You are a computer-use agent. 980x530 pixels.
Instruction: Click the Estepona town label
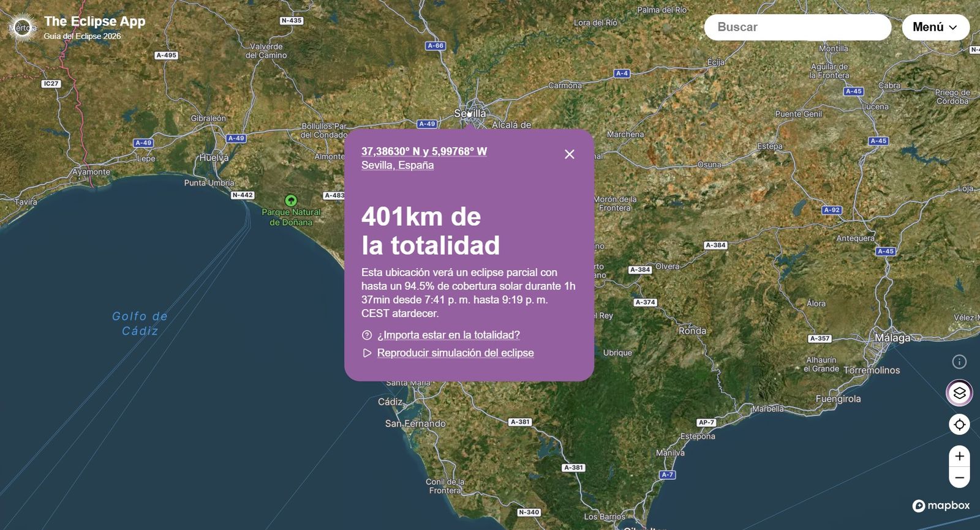(698, 436)
